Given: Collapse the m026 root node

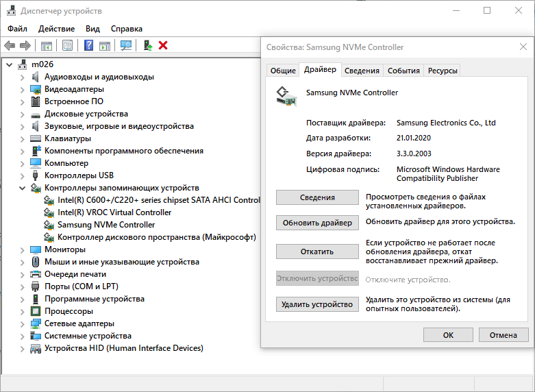Looking at the screenshot, I should tap(10, 64).
